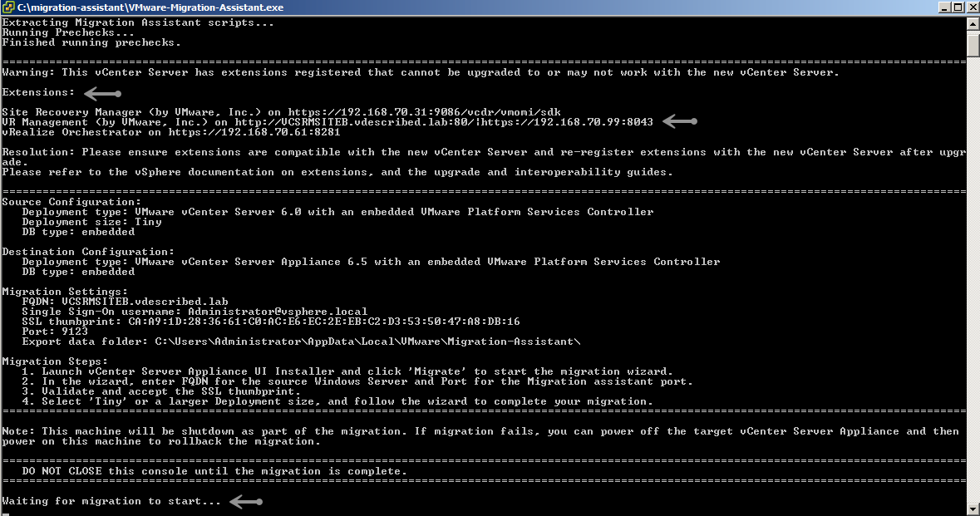Click the Warning line about registered extensions
This screenshot has width=980, height=516.
click(x=420, y=72)
